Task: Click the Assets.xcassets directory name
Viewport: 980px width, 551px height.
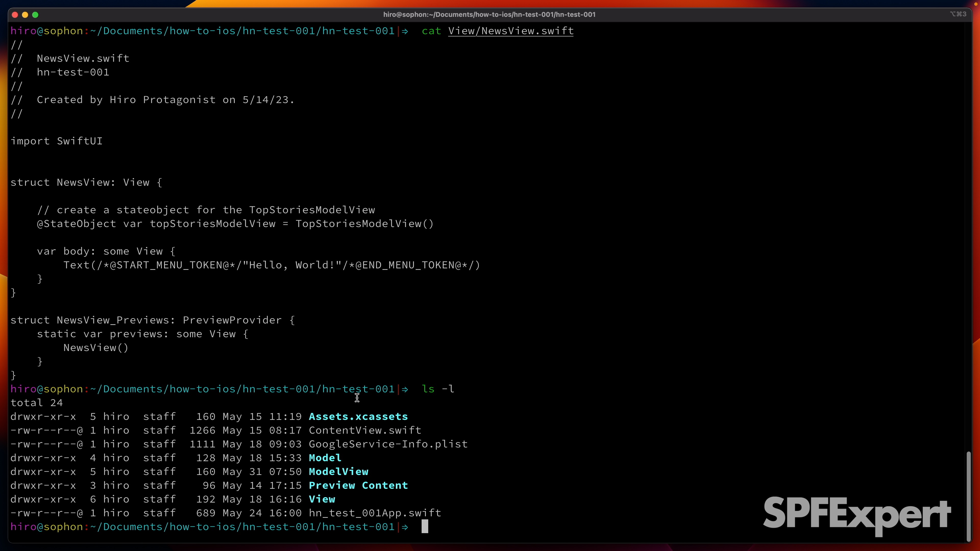Action: click(x=358, y=416)
